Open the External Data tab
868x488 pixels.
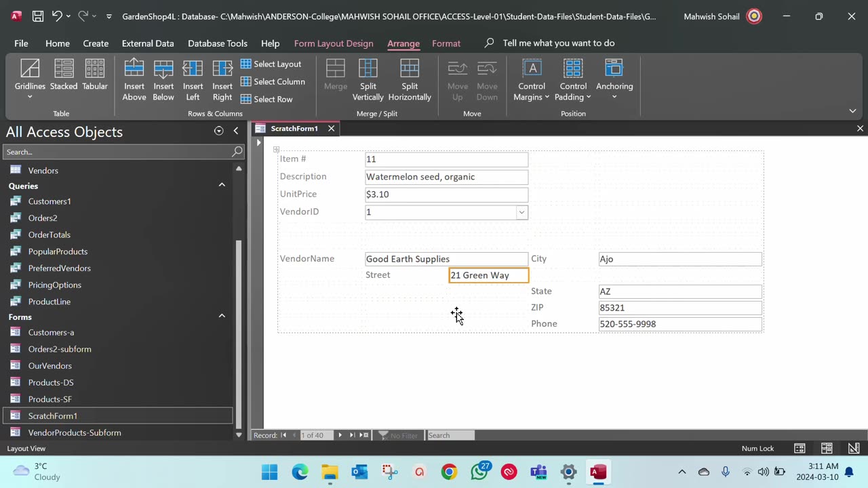[x=148, y=43]
